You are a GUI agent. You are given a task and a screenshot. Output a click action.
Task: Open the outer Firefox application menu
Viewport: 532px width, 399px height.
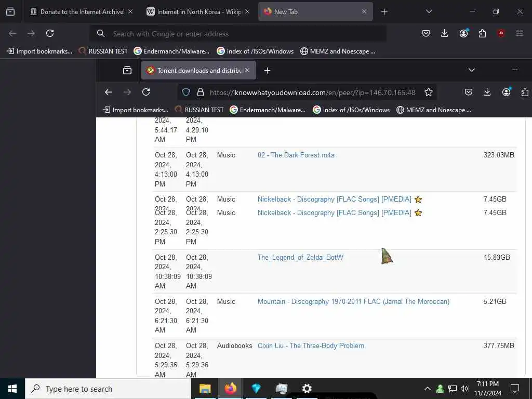coord(520,33)
